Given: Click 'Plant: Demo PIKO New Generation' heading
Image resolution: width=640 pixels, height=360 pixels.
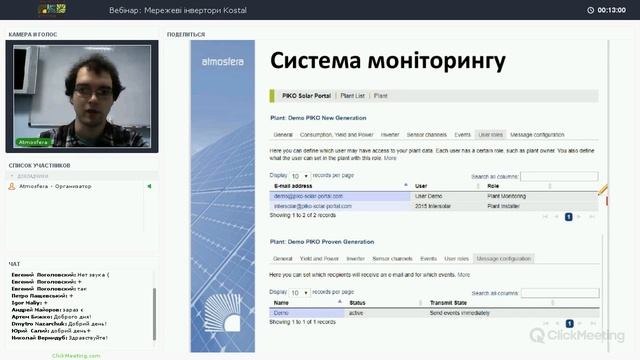Looking at the screenshot, I should point(318,118).
